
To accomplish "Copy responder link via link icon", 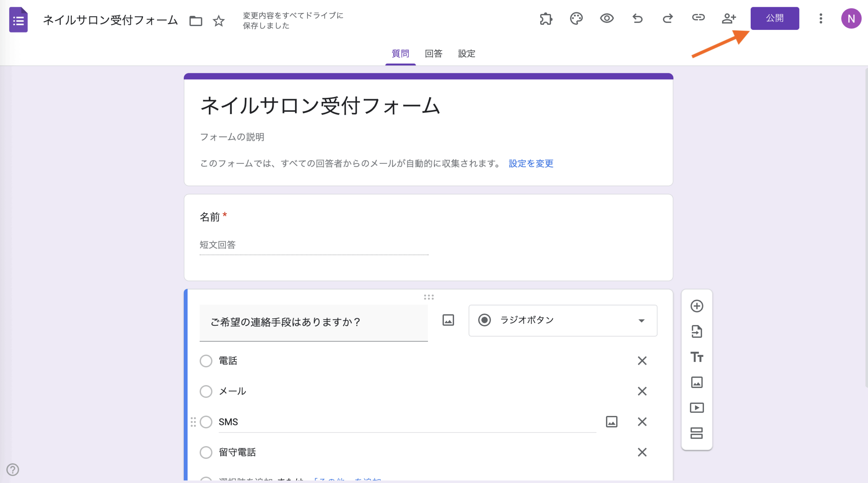I will click(x=698, y=18).
